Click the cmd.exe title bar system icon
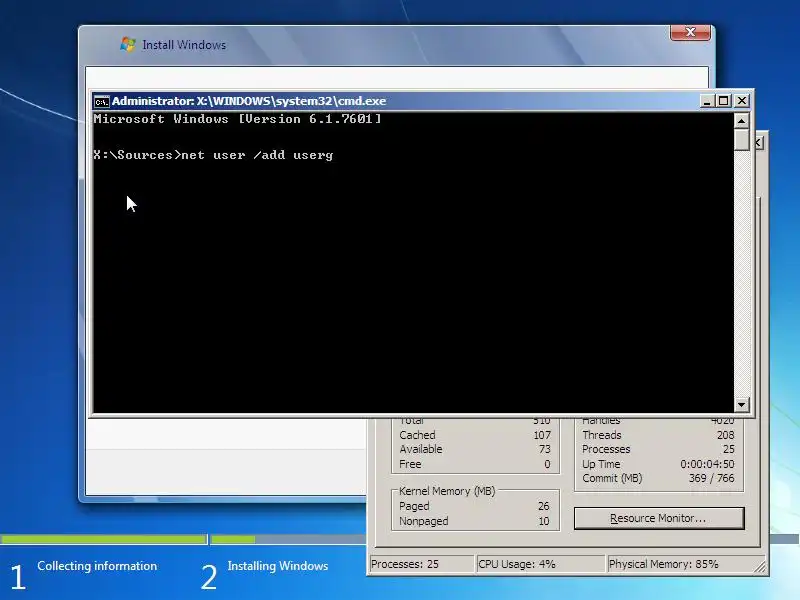 tap(102, 102)
